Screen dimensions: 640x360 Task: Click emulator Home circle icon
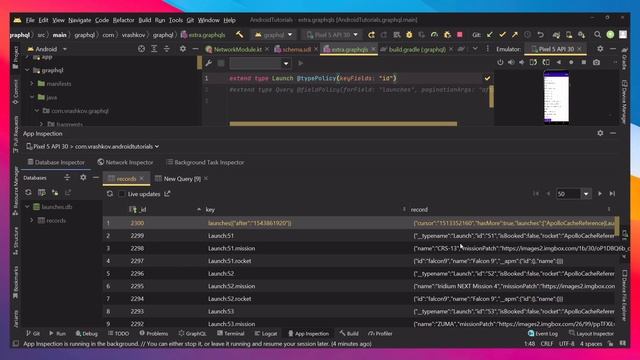(571, 62)
